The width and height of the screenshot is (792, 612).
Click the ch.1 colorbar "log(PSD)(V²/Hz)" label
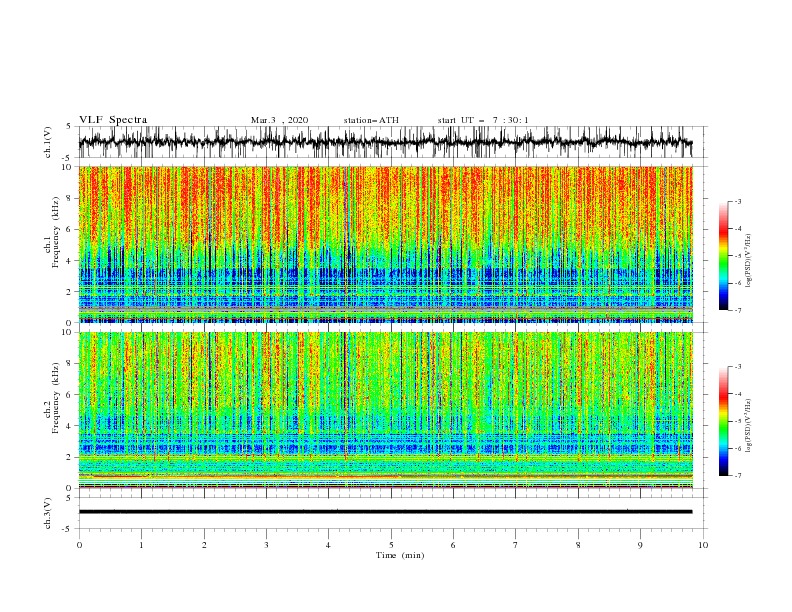(749, 261)
